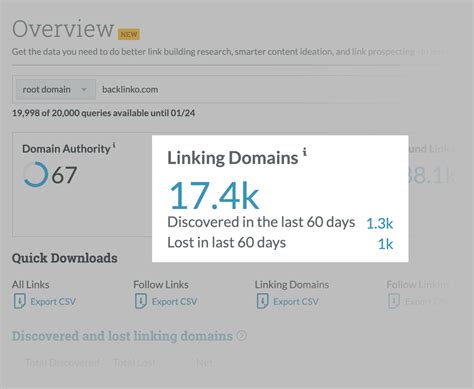Viewport: 474px width, 389px height.
Task: Click Export CSV icon under All Links
Action: (19, 301)
